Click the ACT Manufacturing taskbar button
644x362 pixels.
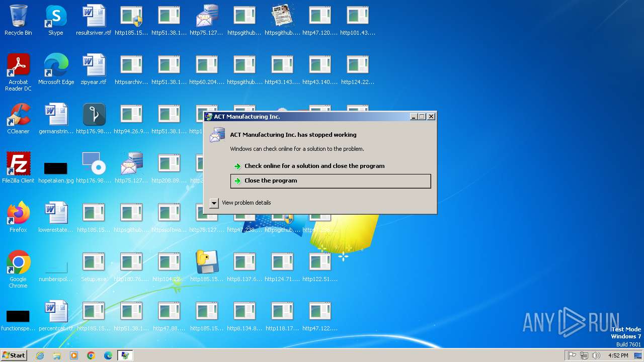tap(125, 355)
